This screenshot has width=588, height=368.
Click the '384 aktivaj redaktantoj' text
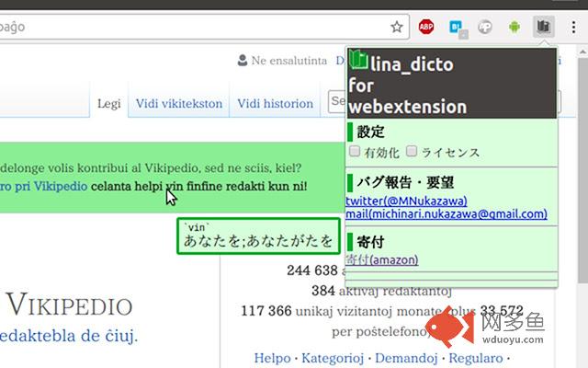[x=381, y=291]
